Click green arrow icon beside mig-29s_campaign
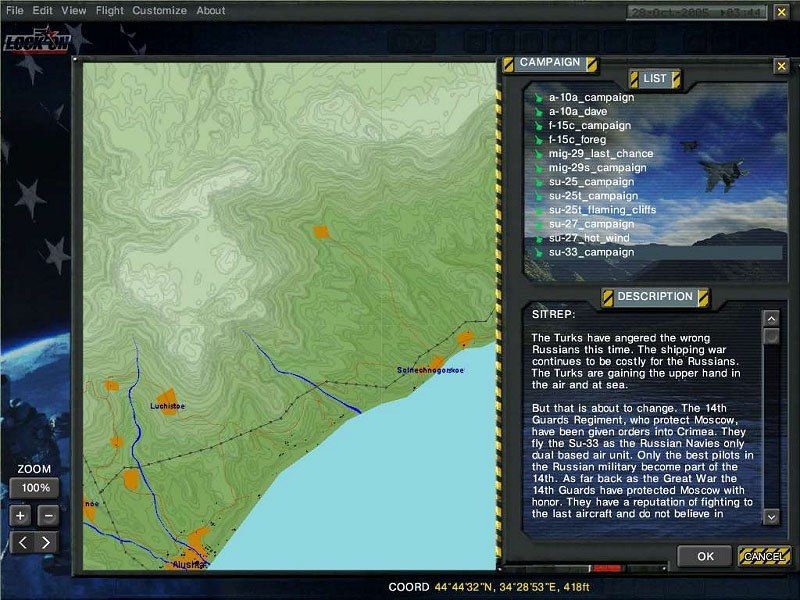The image size is (800, 600). pyautogui.click(x=538, y=168)
